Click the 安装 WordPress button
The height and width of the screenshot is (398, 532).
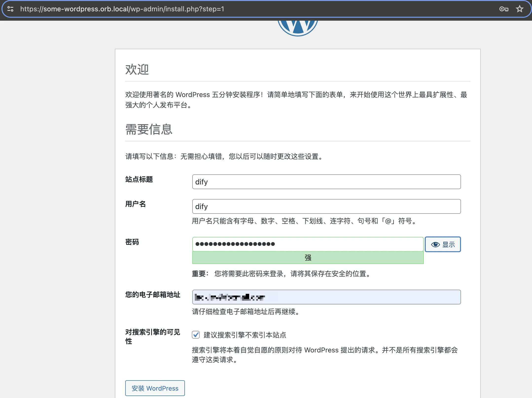click(x=155, y=388)
